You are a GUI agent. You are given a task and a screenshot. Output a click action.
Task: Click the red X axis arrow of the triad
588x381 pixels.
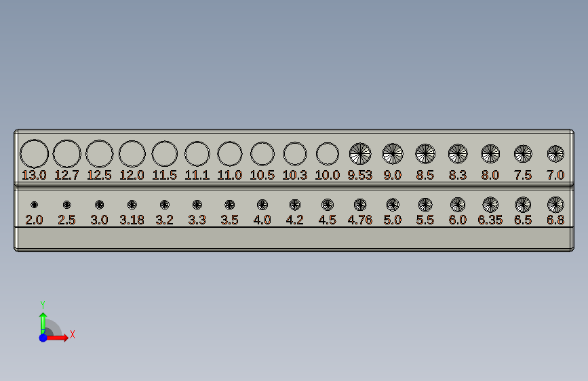tap(57, 338)
